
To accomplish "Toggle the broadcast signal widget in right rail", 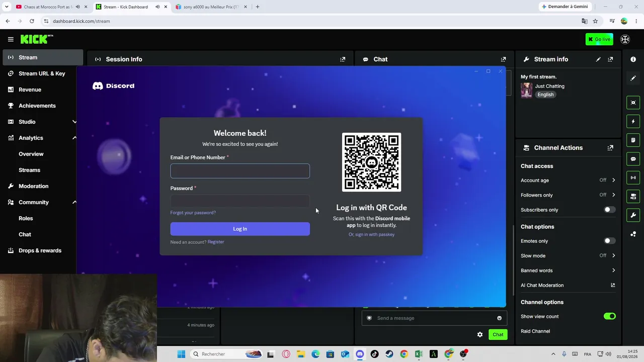I will 633,177.
